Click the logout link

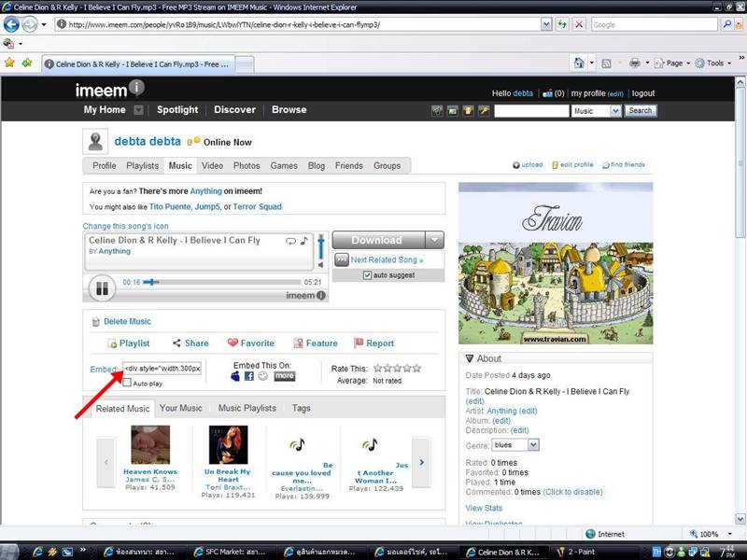(x=643, y=93)
